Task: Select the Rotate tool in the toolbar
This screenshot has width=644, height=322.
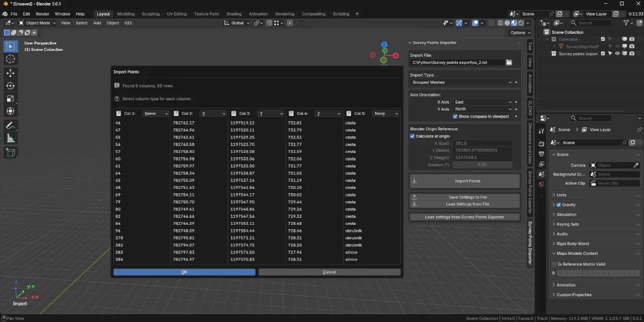Action: click(x=11, y=85)
